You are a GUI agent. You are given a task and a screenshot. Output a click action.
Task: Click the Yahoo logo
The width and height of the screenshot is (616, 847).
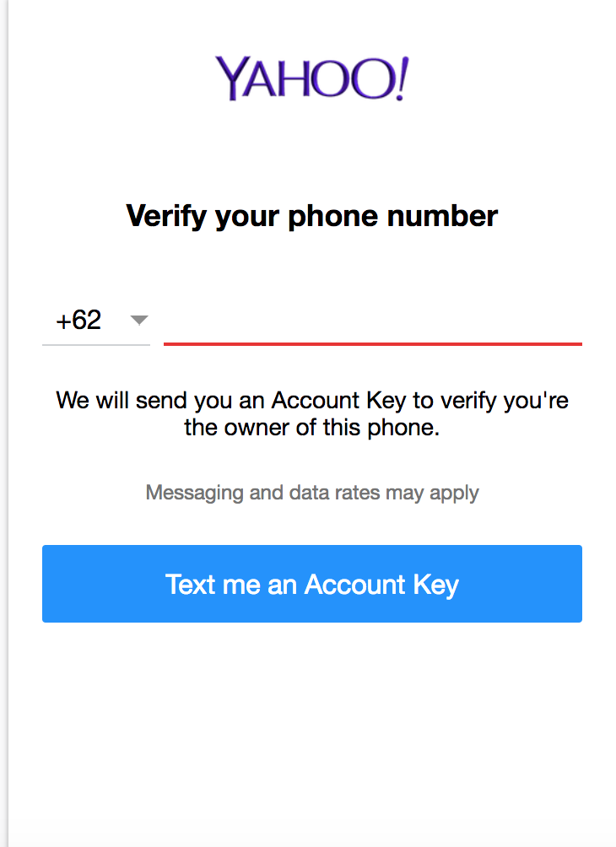click(x=311, y=78)
